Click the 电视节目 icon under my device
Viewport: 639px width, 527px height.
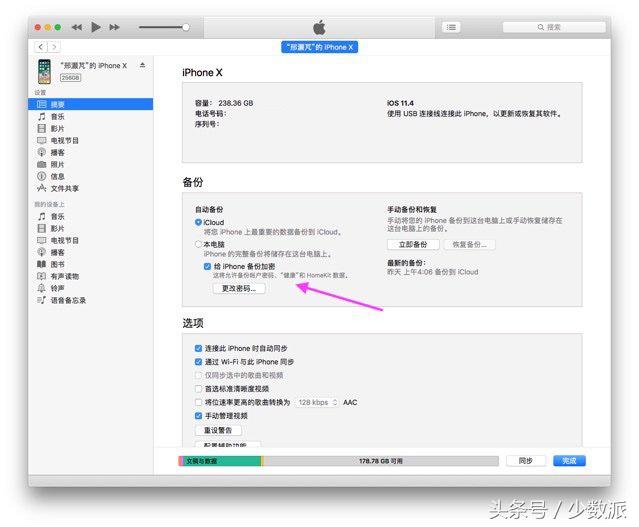[x=42, y=240]
